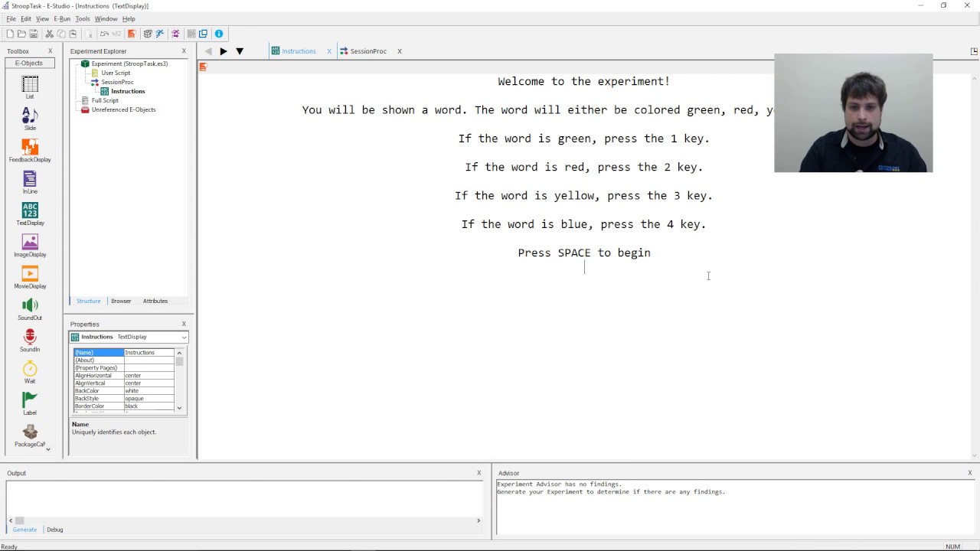Screen dimensions: 980x551
Task: Open the Window menu
Action: point(106,18)
